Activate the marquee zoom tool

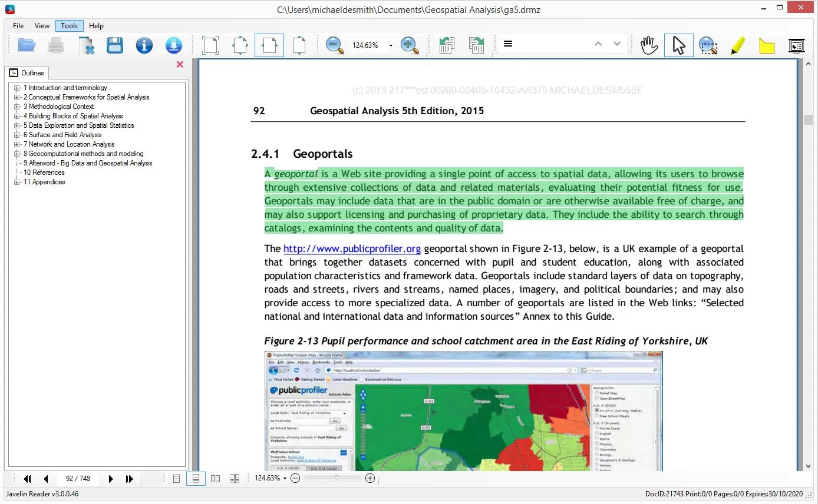coord(708,45)
